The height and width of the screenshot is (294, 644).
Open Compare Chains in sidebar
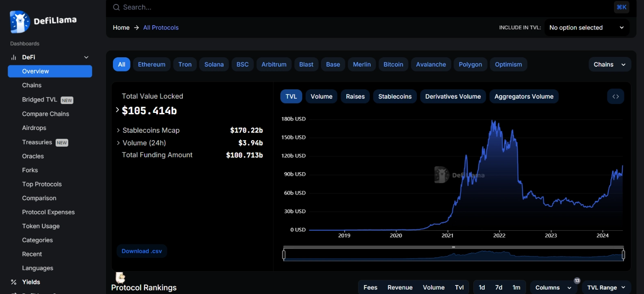coord(46,114)
